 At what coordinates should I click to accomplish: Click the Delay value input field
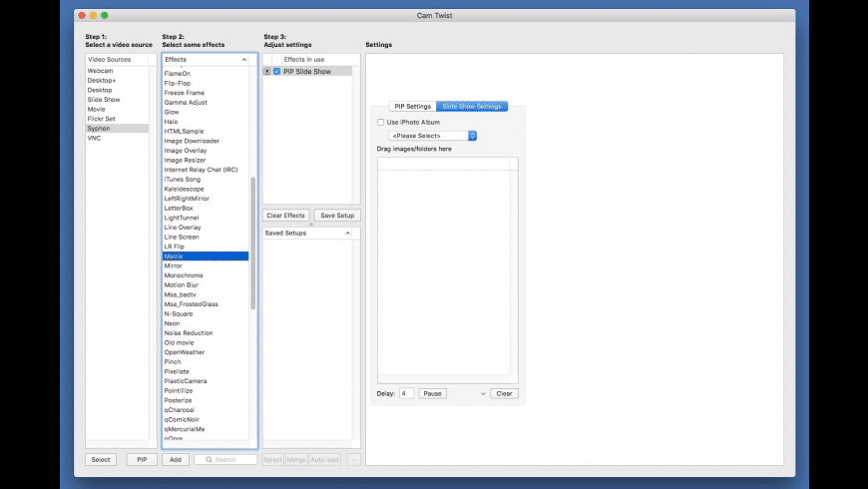click(406, 394)
